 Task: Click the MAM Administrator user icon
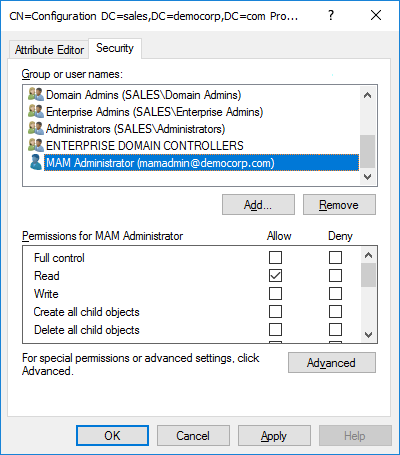[36, 162]
